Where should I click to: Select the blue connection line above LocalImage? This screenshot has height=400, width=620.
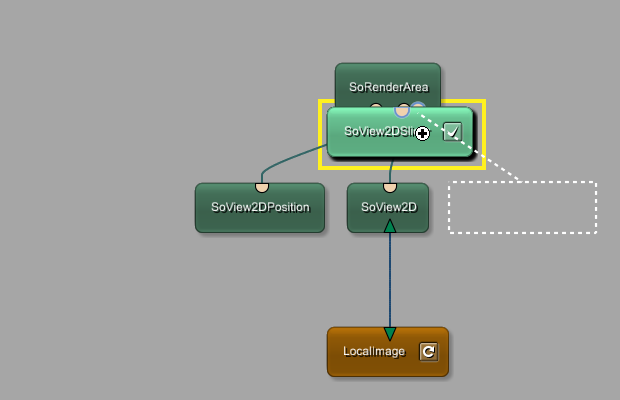click(x=390, y=280)
